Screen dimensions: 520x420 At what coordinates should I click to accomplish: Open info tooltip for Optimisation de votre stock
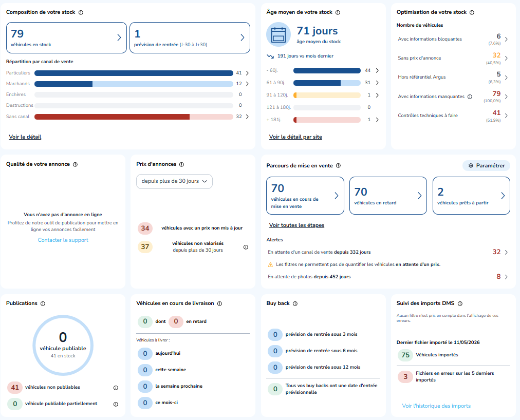472,13
